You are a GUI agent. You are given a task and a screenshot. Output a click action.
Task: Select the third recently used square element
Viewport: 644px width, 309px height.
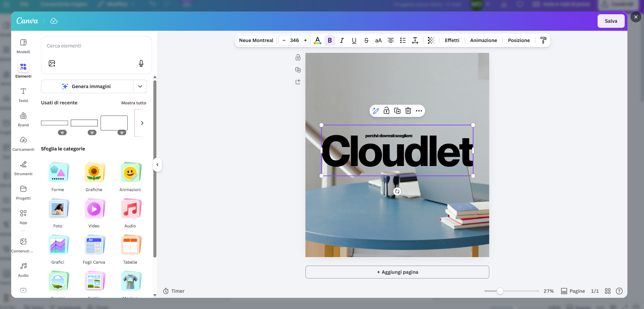114,123
